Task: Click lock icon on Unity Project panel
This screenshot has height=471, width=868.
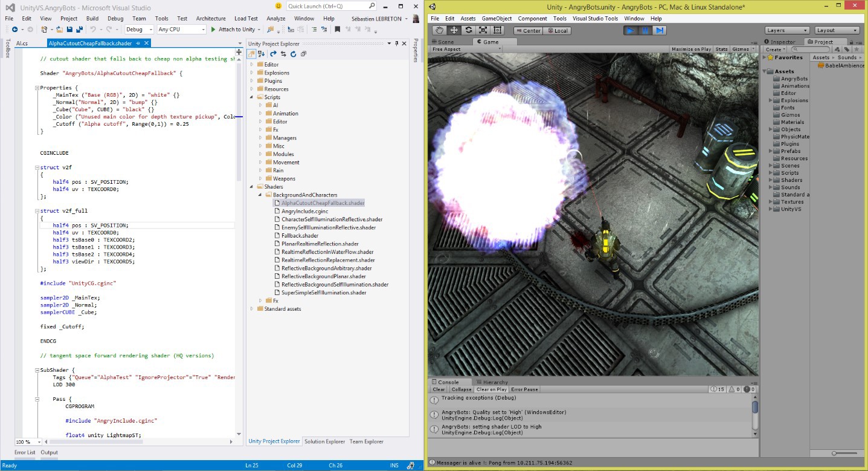Action: [x=852, y=41]
